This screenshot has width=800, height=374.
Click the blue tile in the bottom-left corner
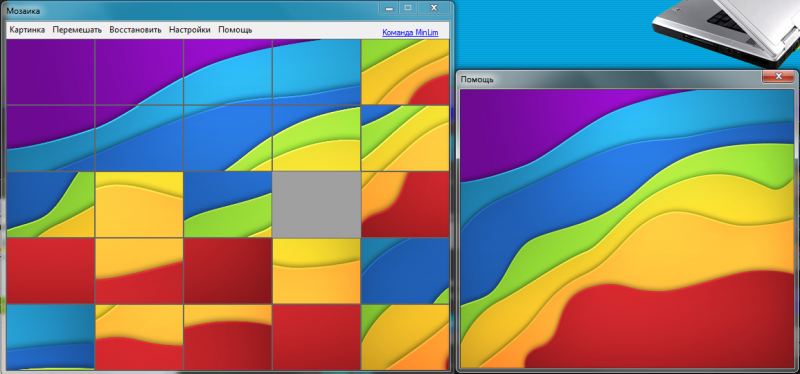(x=51, y=337)
